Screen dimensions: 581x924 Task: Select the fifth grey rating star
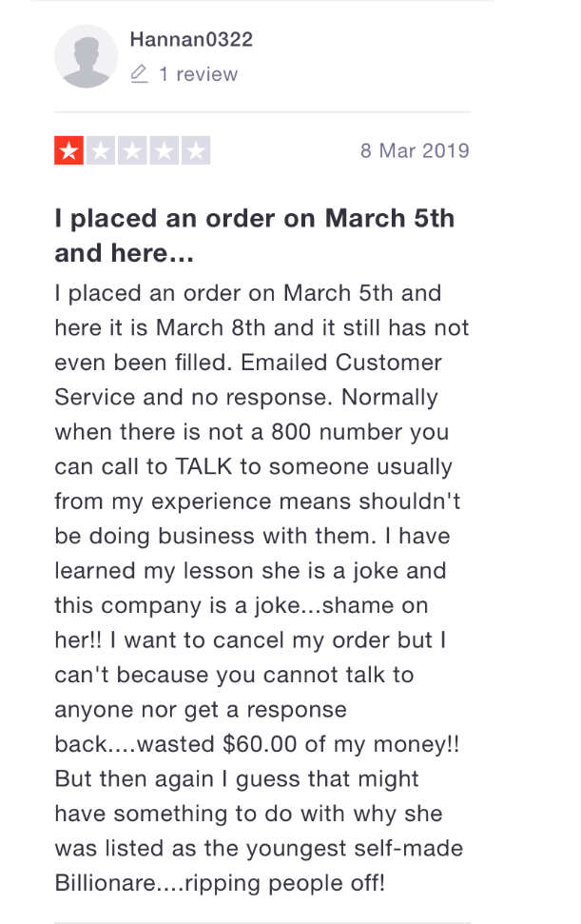click(x=196, y=151)
